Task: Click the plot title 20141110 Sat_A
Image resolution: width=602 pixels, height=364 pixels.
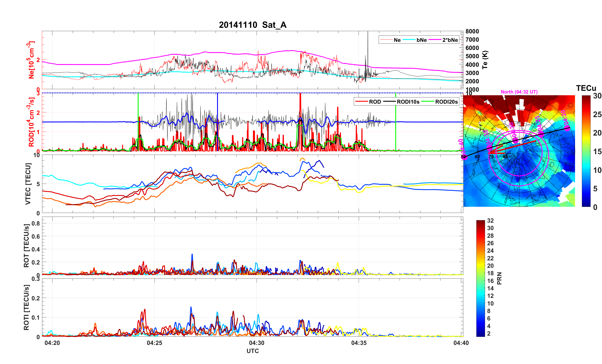Action: pyautogui.click(x=253, y=25)
